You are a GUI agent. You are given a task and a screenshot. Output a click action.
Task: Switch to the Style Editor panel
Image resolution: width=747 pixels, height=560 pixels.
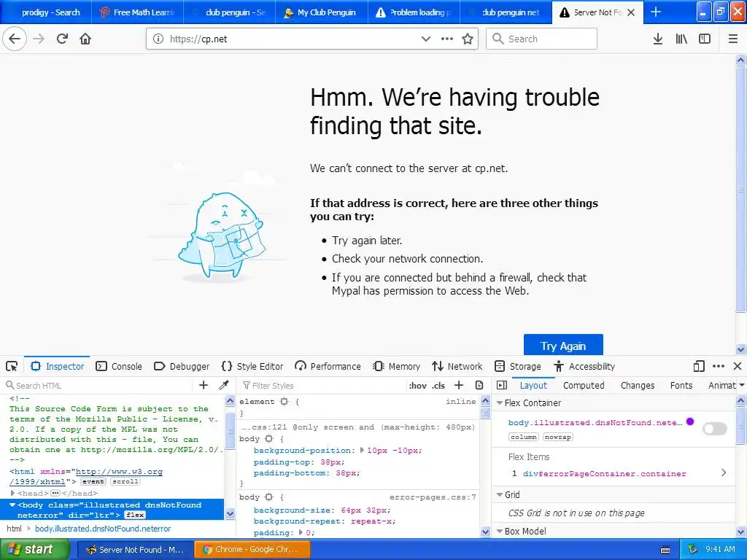252,366
